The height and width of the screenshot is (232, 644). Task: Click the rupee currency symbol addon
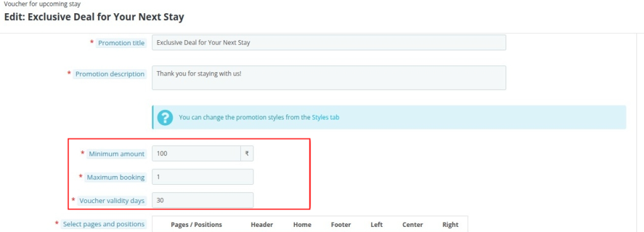[247, 153]
